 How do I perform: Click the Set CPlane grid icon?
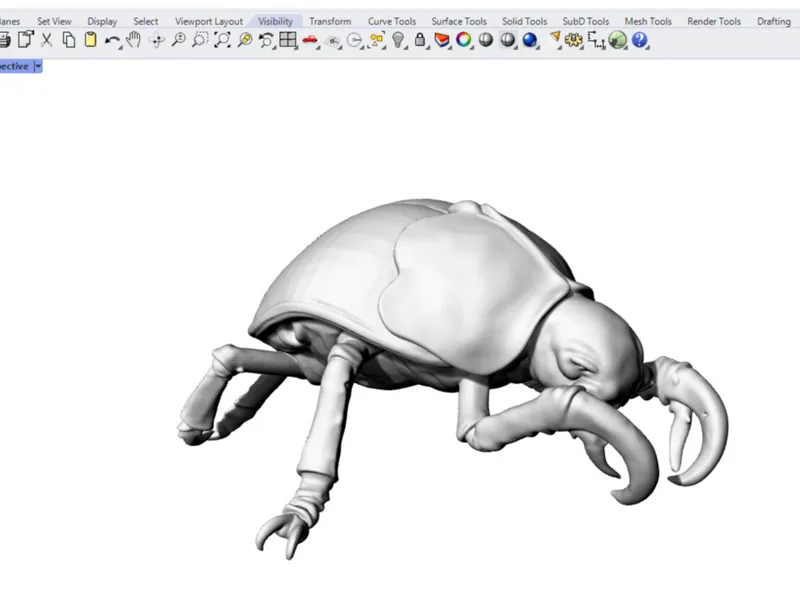(333, 41)
